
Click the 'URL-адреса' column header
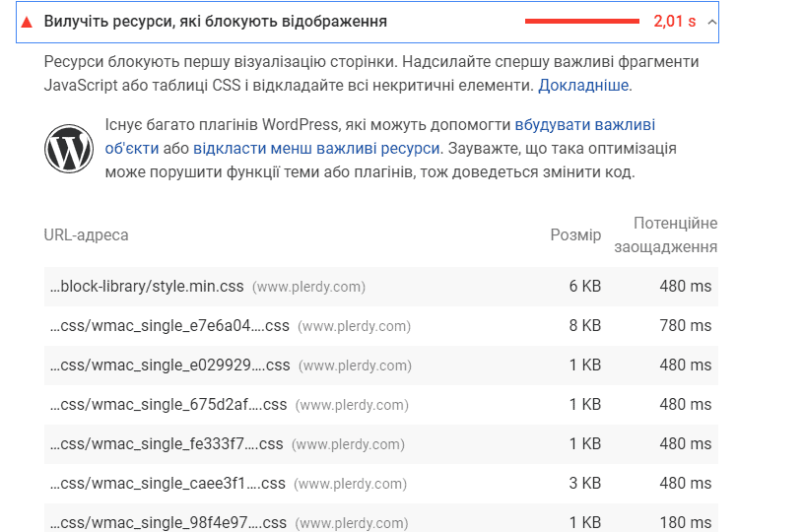click(87, 235)
